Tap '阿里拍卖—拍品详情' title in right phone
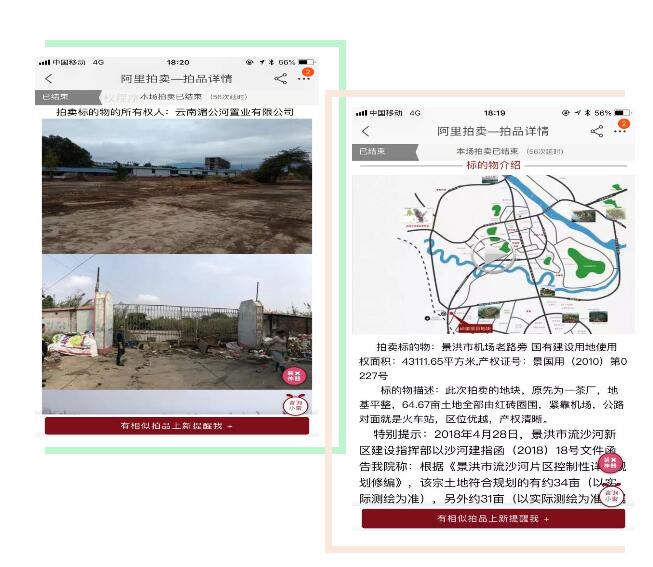 493,131
